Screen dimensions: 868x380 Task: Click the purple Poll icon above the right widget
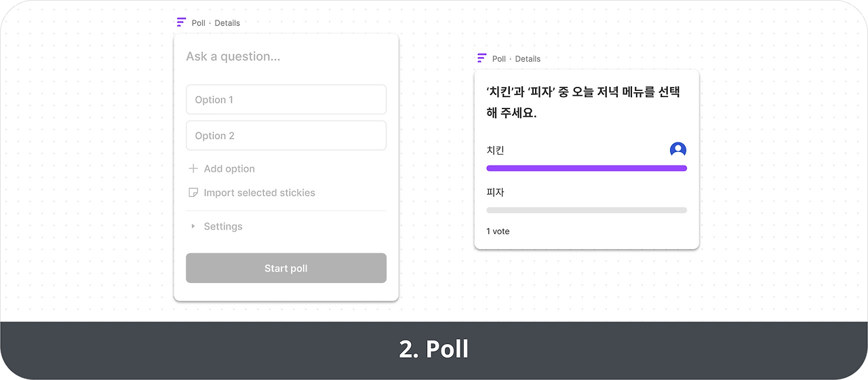tap(481, 58)
